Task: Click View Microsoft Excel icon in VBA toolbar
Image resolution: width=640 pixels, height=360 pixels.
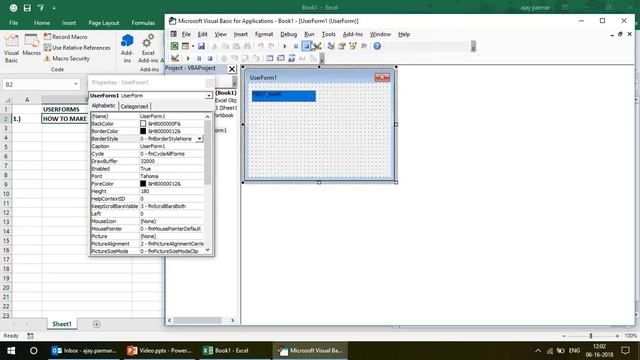Action: pos(174,46)
